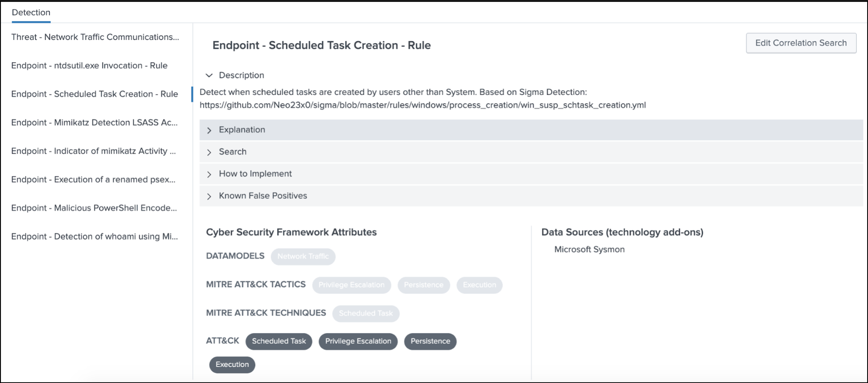
Task: Open Endpoint - Mimikatz Detection LSASS rule
Action: point(94,122)
